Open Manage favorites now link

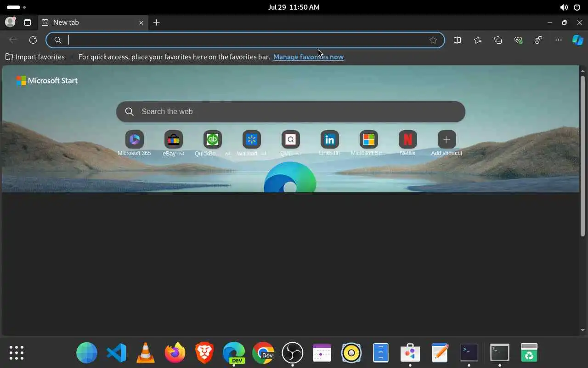click(308, 57)
